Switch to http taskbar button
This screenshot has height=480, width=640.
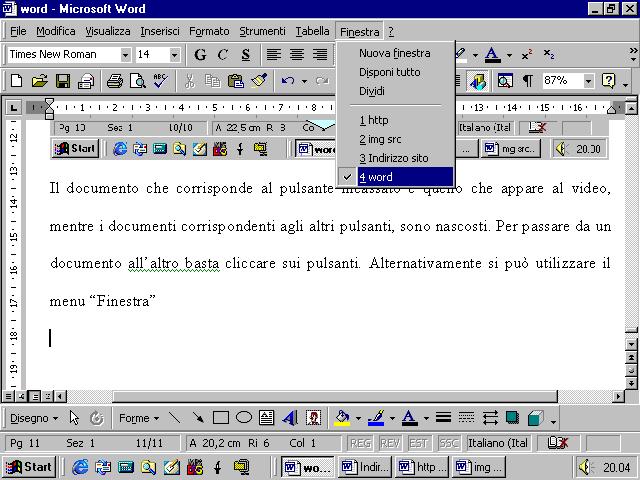point(422,467)
